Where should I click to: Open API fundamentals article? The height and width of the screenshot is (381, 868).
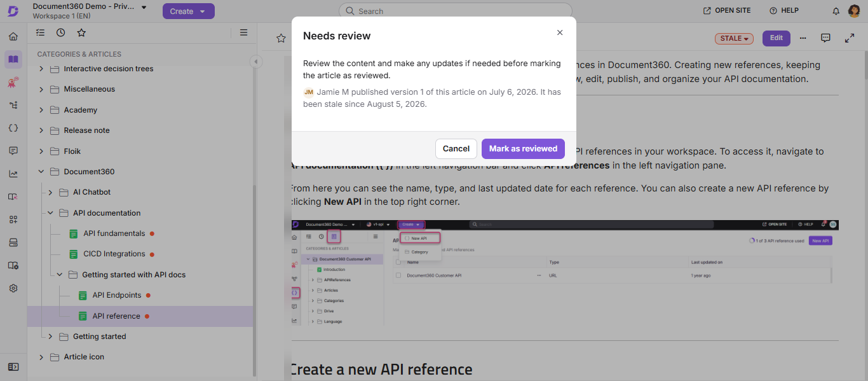(x=114, y=233)
